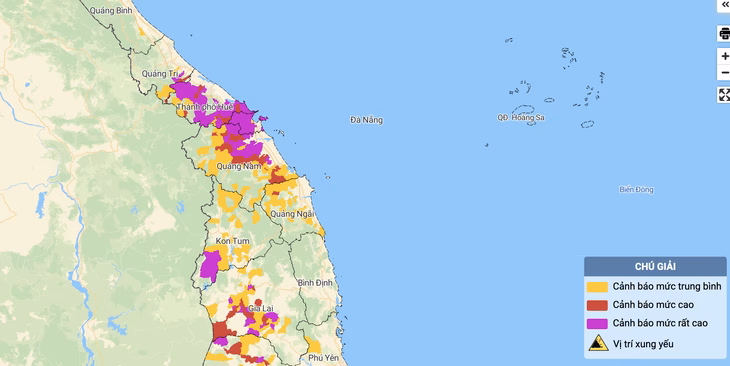This screenshot has width=730, height=366.
Task: Zoom out with the minus button
Action: (724, 73)
